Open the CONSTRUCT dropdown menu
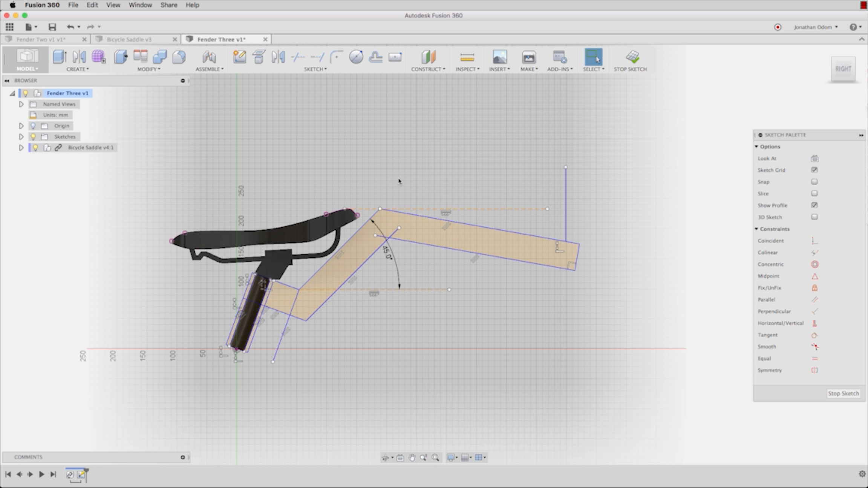The image size is (868, 488). coord(428,69)
